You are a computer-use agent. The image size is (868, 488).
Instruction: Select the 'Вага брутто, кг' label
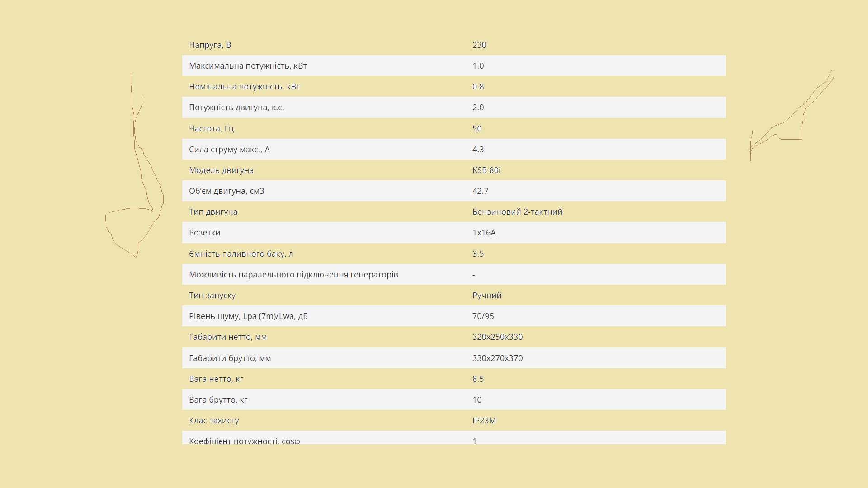pos(218,400)
